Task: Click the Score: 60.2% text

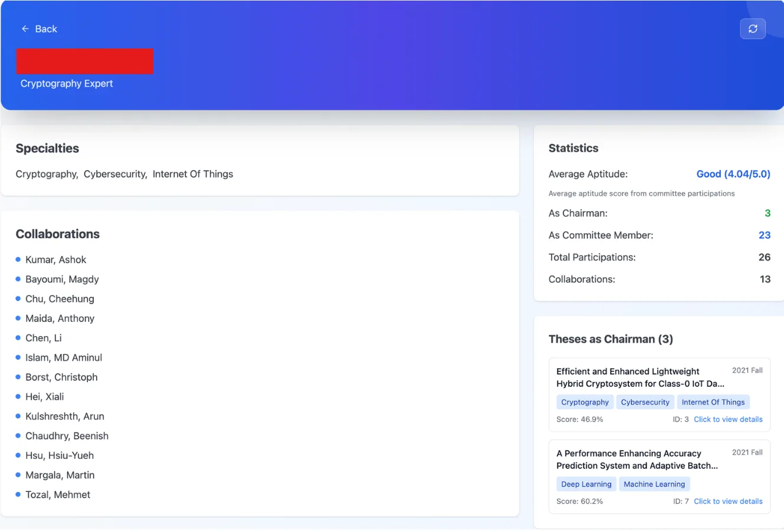Action: point(579,501)
